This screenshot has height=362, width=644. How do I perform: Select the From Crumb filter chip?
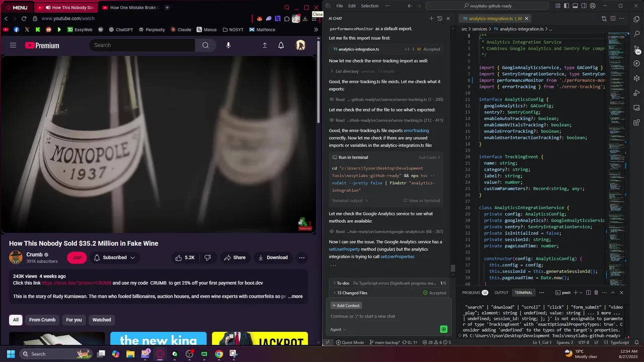coord(42,320)
